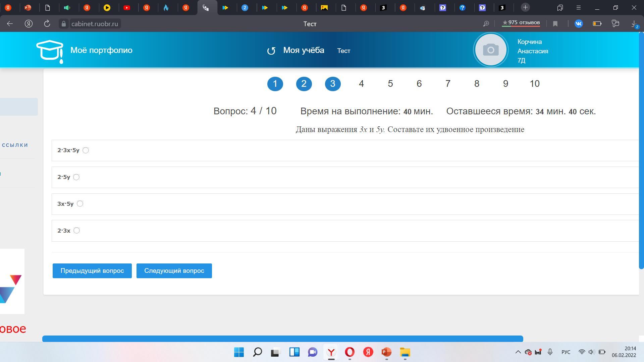Open Моё портфолио link
This screenshot has width=644, height=362.
tap(101, 50)
